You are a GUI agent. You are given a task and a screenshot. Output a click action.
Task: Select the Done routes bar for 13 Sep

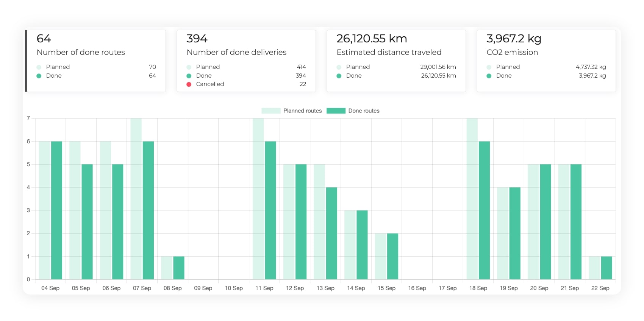[x=331, y=233]
